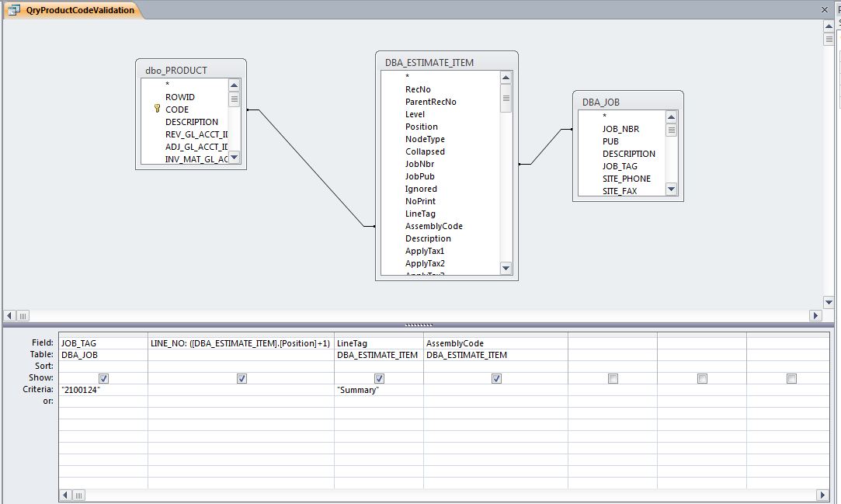Image resolution: width=841 pixels, height=504 pixels.
Task: Select DESCRIPTION field in dbo_PRODUCT
Action: click(192, 122)
